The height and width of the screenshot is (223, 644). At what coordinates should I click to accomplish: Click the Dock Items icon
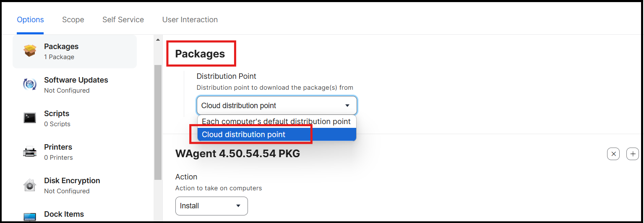pos(30,217)
